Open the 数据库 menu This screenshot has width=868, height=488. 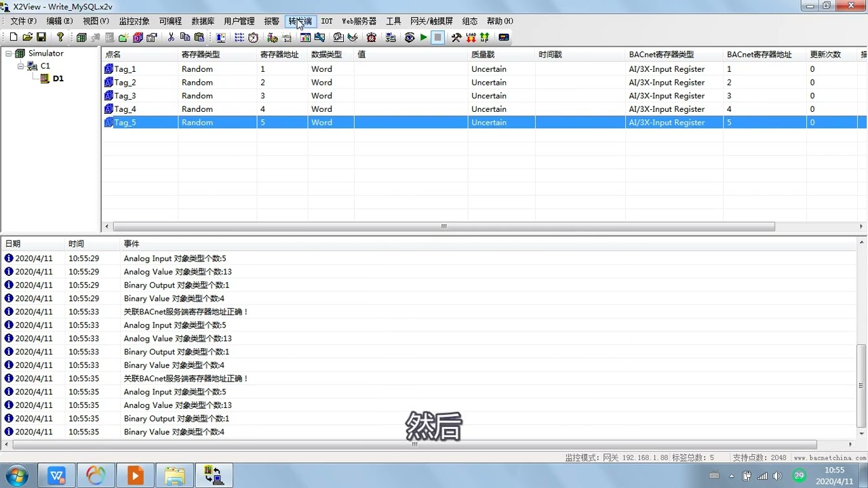[x=203, y=22]
